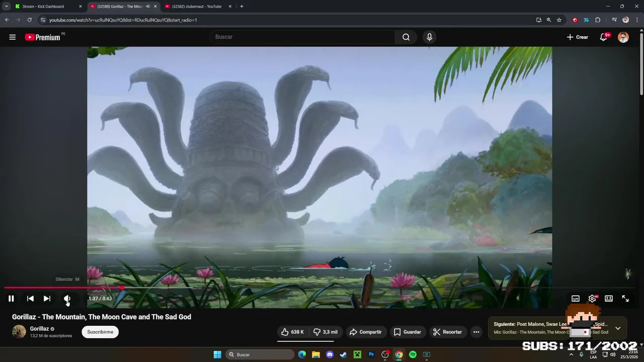644x362 pixels.
Task: Click the search magnifier button
Action: click(406, 37)
